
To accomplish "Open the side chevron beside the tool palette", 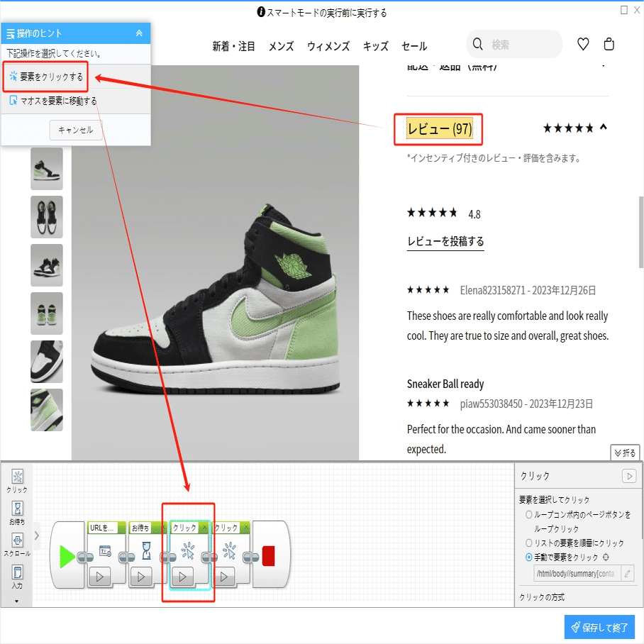I will coord(37,535).
